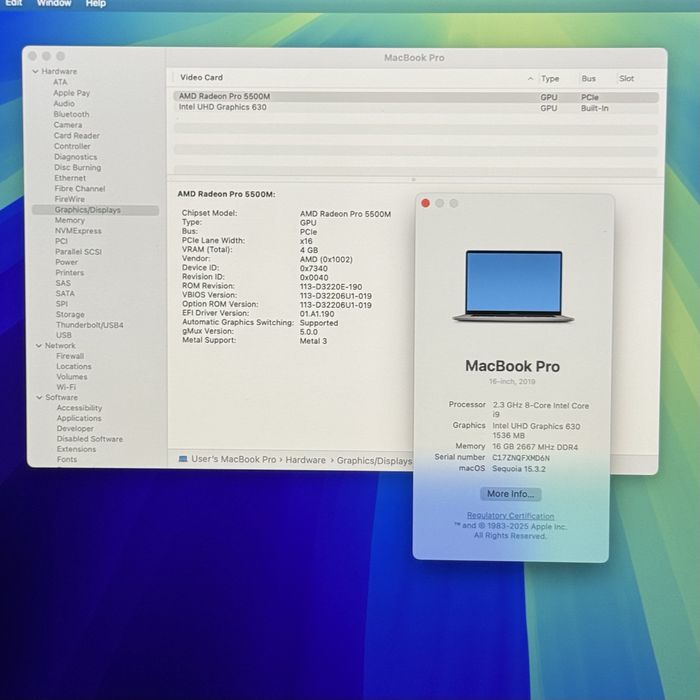Select Memory in the sidebar

[x=70, y=221]
